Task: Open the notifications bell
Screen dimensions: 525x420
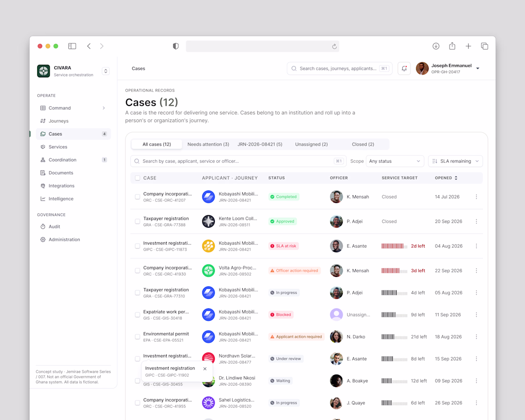Action: tap(404, 68)
